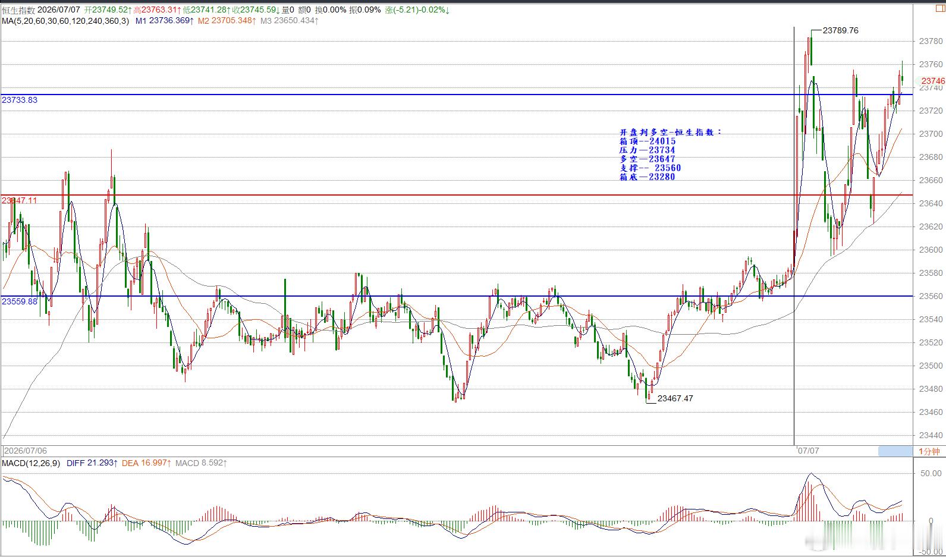Viewport: 946px width, 560px height.
Task: Select the red 23647.11 horizontal line label
Action: tap(20, 200)
